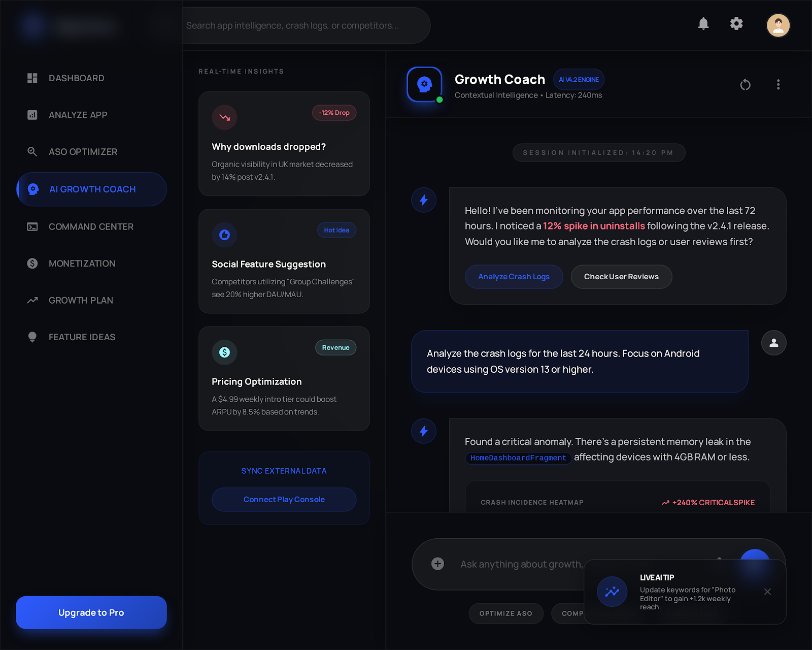Click the settings gear icon

click(736, 24)
